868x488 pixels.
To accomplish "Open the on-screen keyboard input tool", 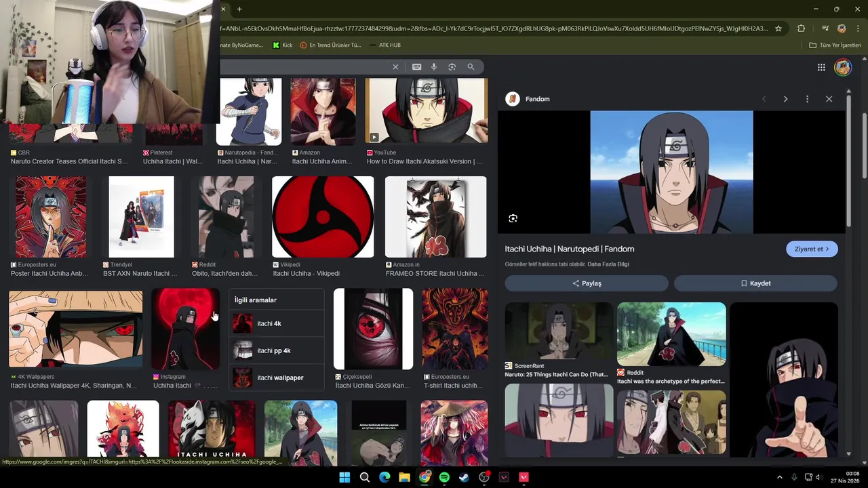I will 416,67.
